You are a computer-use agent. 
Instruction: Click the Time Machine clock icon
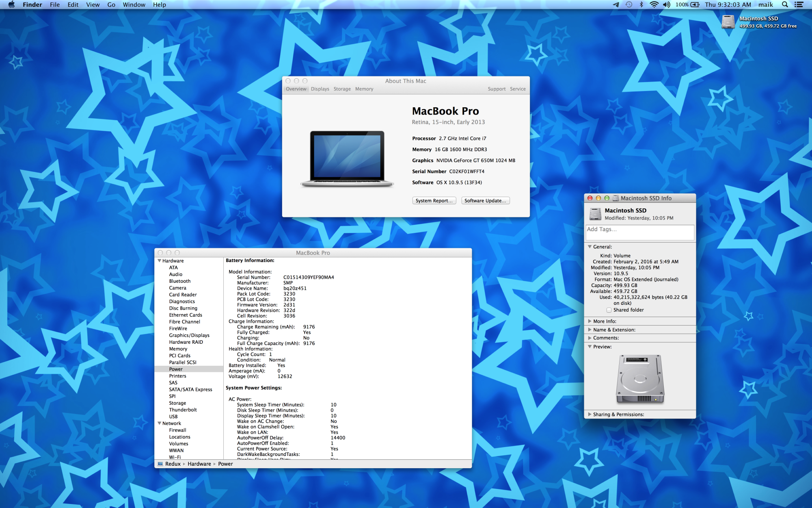(x=629, y=4)
